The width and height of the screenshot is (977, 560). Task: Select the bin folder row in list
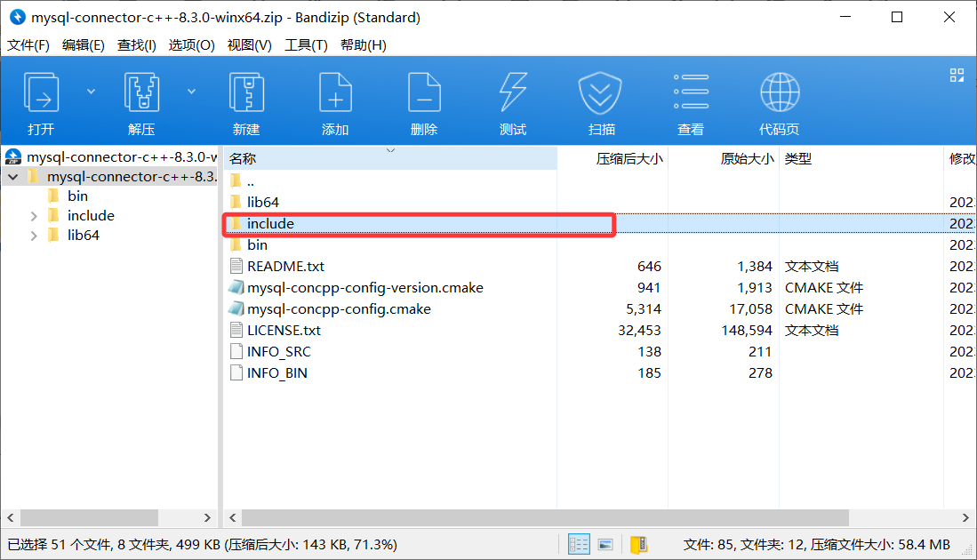[x=600, y=244]
